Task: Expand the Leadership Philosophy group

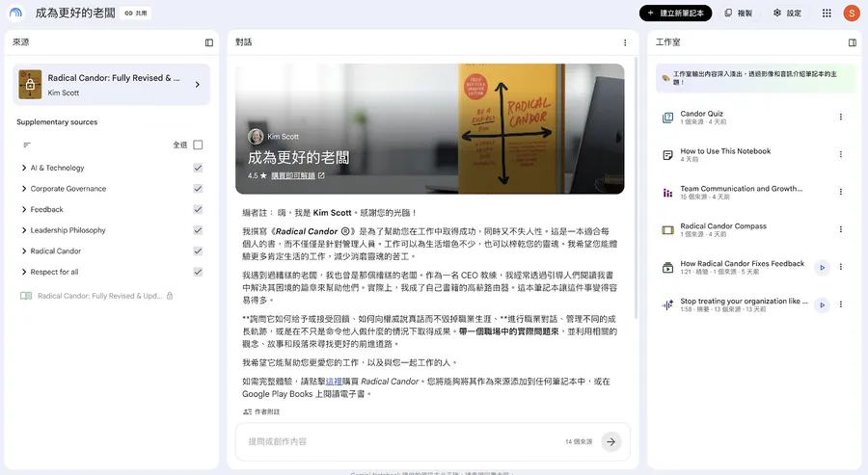Action: [24, 230]
